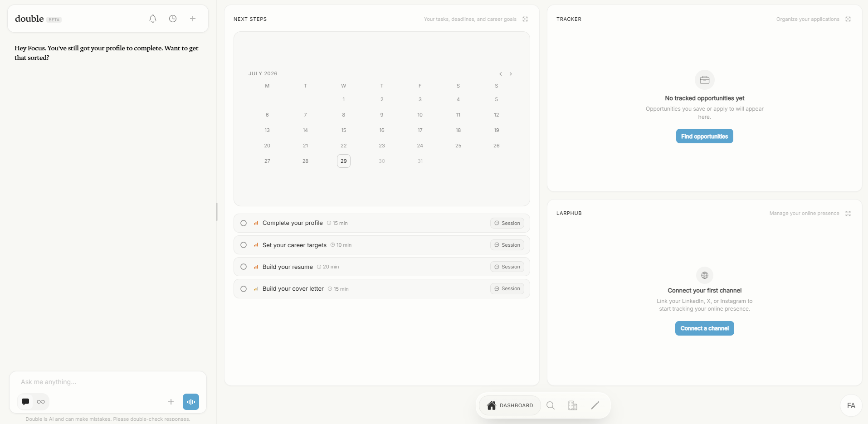The height and width of the screenshot is (424, 868).
Task: Click the attachment plus in chat box
Action: pos(171,402)
